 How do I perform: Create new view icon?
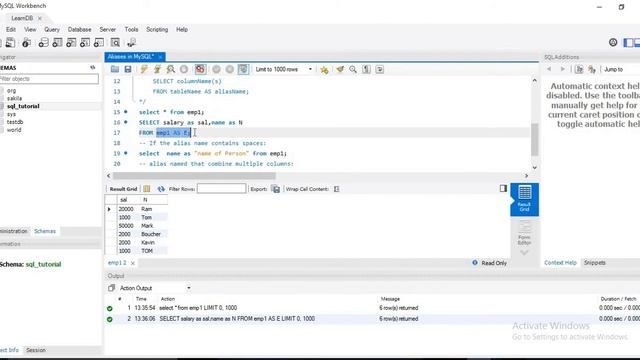click(x=71, y=42)
